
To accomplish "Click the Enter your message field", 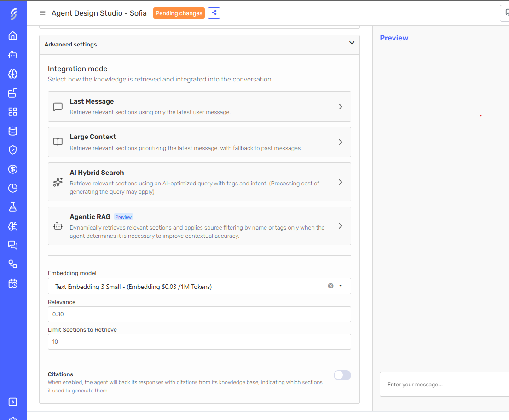I will [444, 384].
